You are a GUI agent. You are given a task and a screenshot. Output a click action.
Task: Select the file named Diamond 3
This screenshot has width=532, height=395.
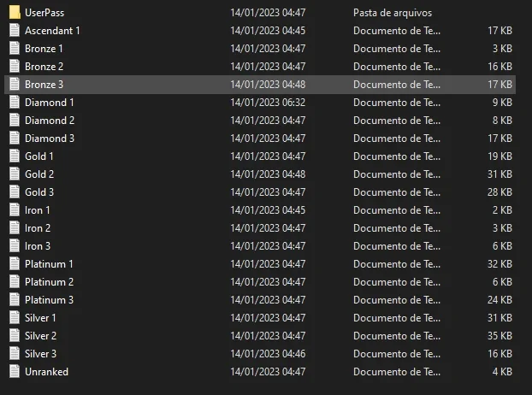pyautogui.click(x=50, y=139)
